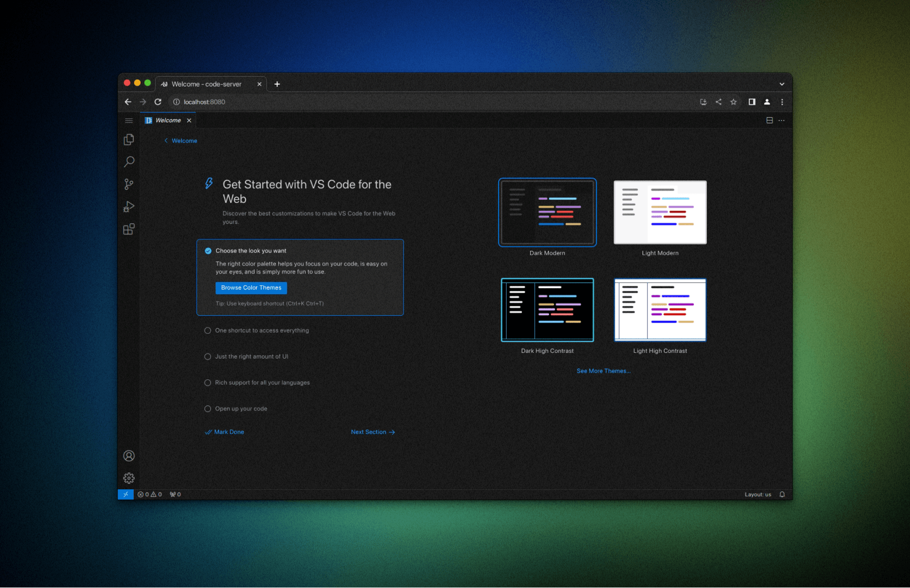The width and height of the screenshot is (910, 588).
Task: Open See More Themes link
Action: [x=604, y=371]
